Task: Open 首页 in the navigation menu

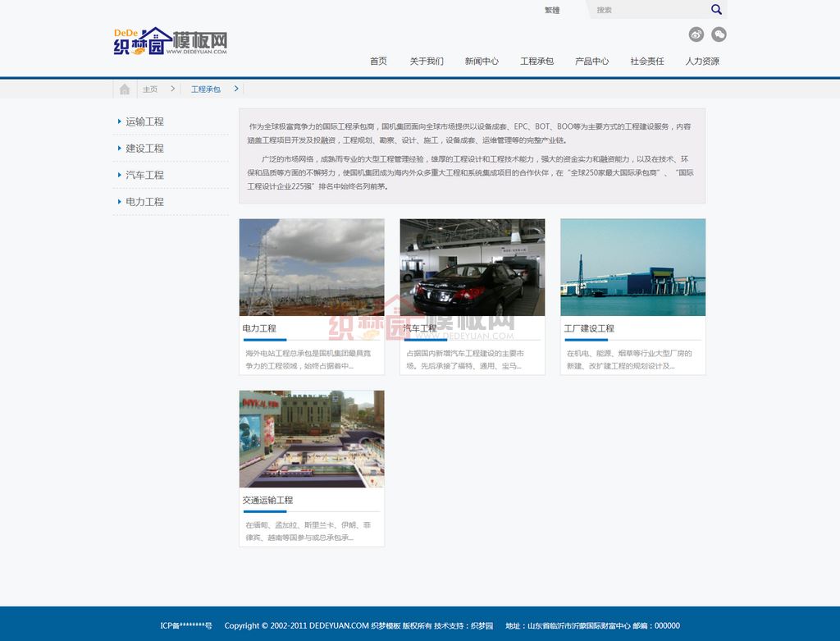Action: 378,62
